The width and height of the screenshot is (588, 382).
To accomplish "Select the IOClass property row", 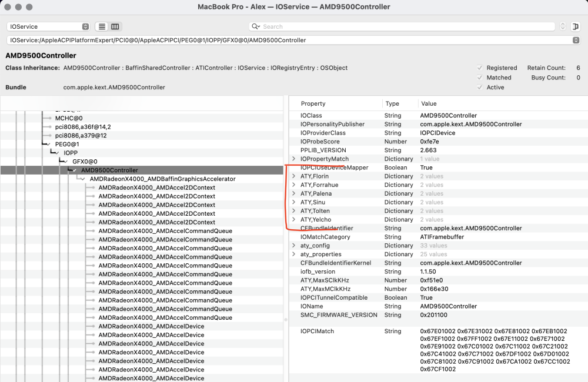I will point(439,115).
